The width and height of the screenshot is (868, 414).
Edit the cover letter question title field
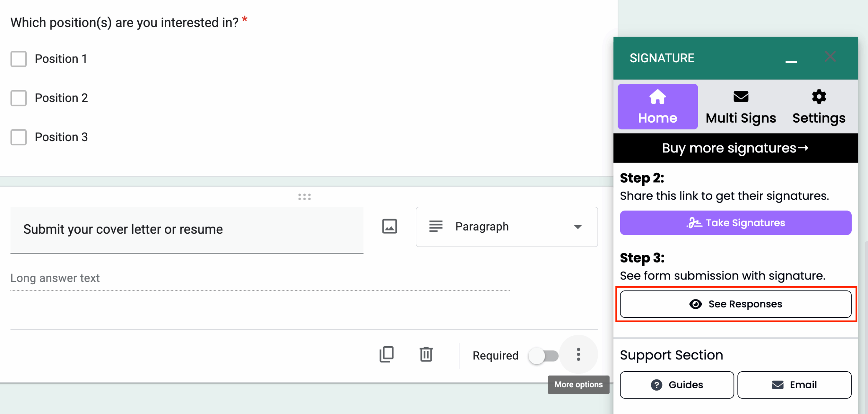pos(186,229)
